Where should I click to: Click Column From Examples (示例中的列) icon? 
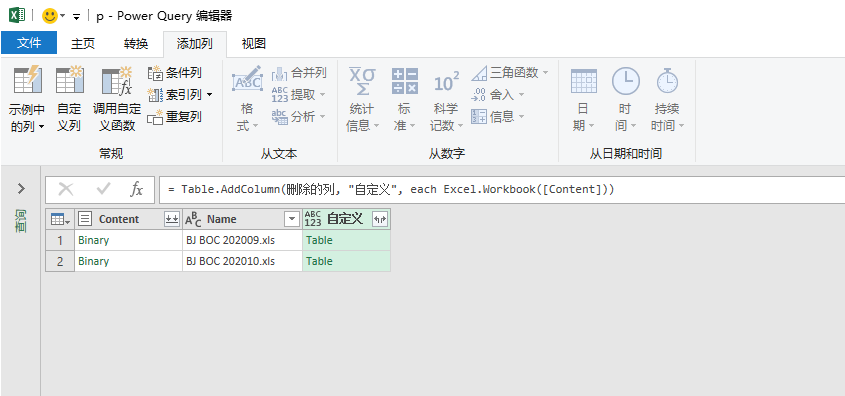pyautogui.click(x=27, y=80)
